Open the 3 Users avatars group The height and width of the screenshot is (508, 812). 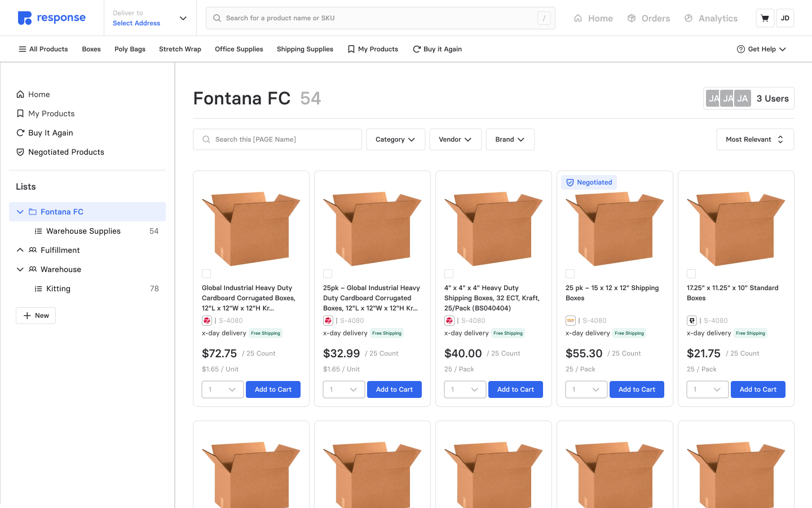749,98
